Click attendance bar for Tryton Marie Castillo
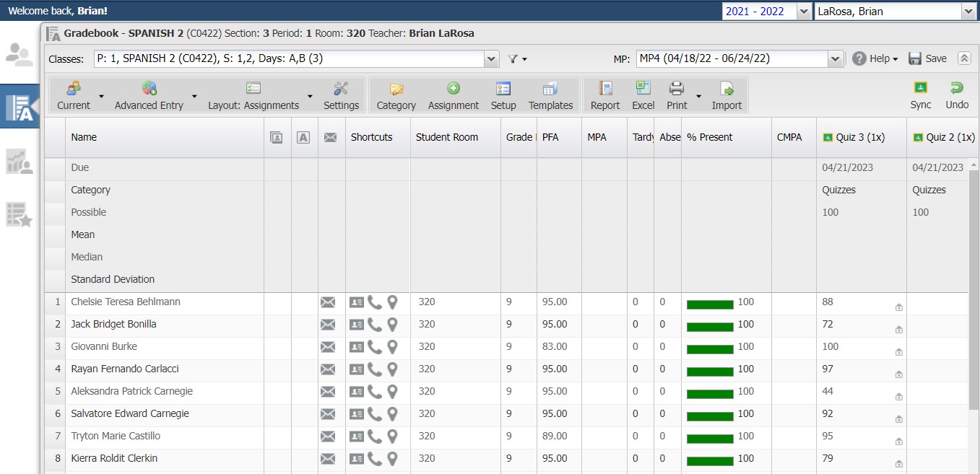Viewport: 980px width, 474px height. pyautogui.click(x=710, y=438)
